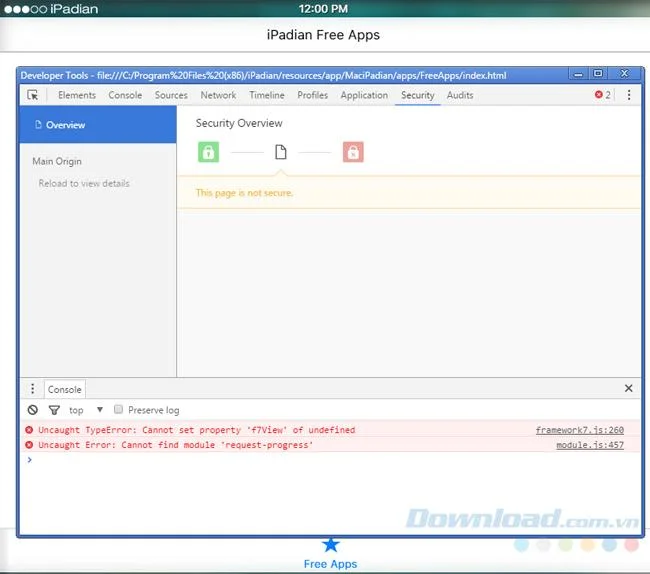Open the Application tab
The width and height of the screenshot is (650, 574).
tap(364, 95)
